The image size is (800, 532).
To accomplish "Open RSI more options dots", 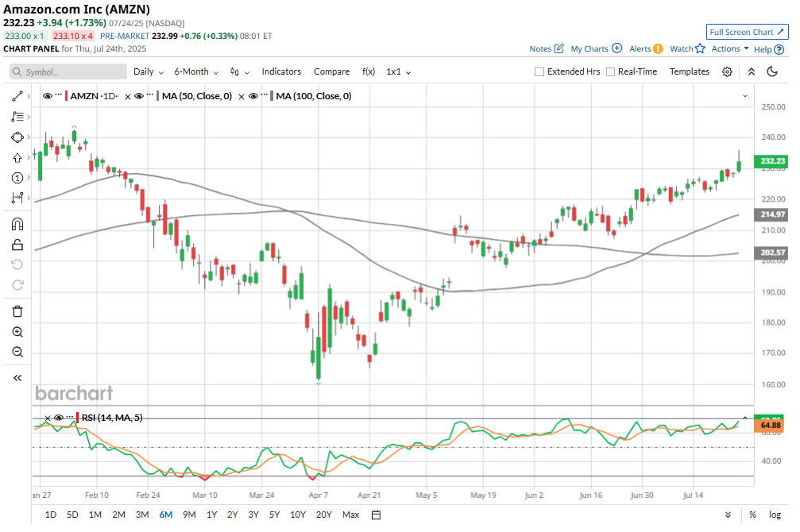I will point(69,417).
